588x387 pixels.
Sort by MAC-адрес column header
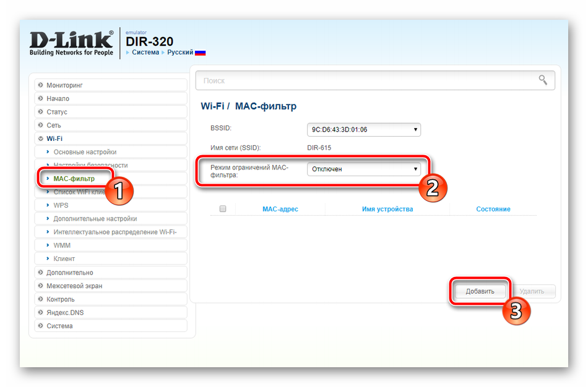280,209
